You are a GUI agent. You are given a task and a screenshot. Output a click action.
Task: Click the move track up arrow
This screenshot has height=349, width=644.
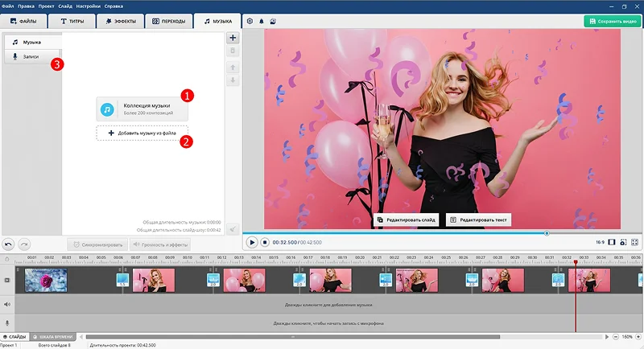click(233, 68)
